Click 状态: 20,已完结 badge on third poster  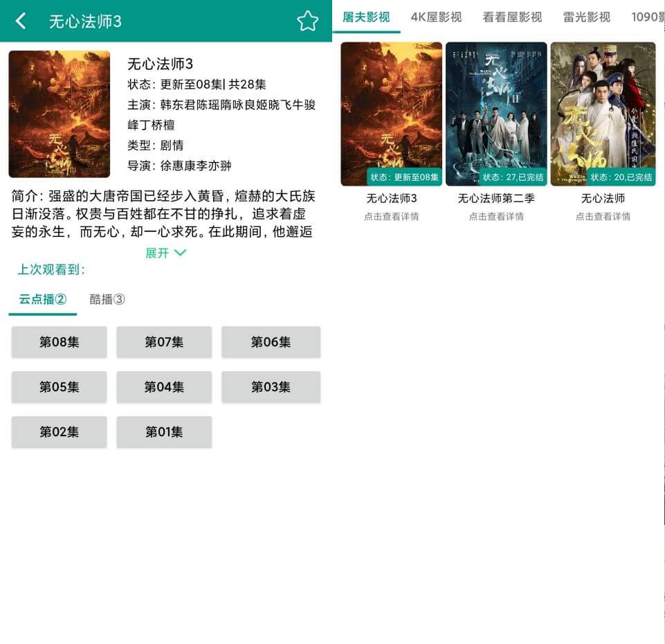point(621,177)
